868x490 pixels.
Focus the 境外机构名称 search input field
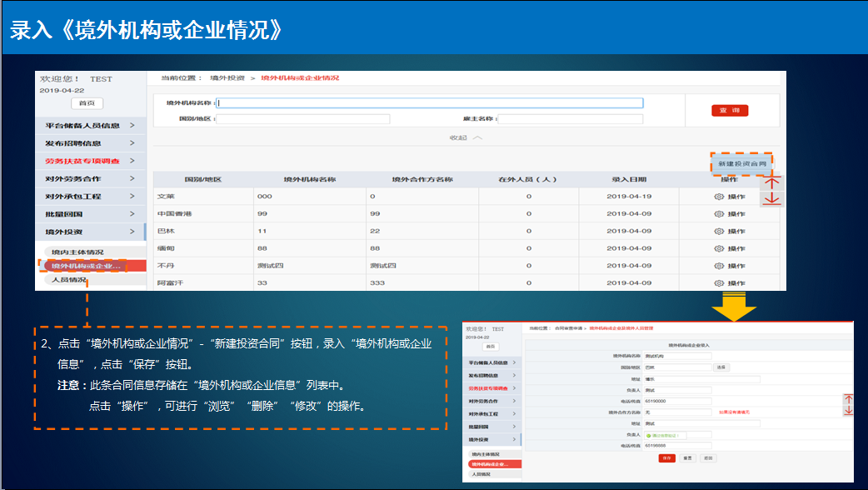(430, 103)
